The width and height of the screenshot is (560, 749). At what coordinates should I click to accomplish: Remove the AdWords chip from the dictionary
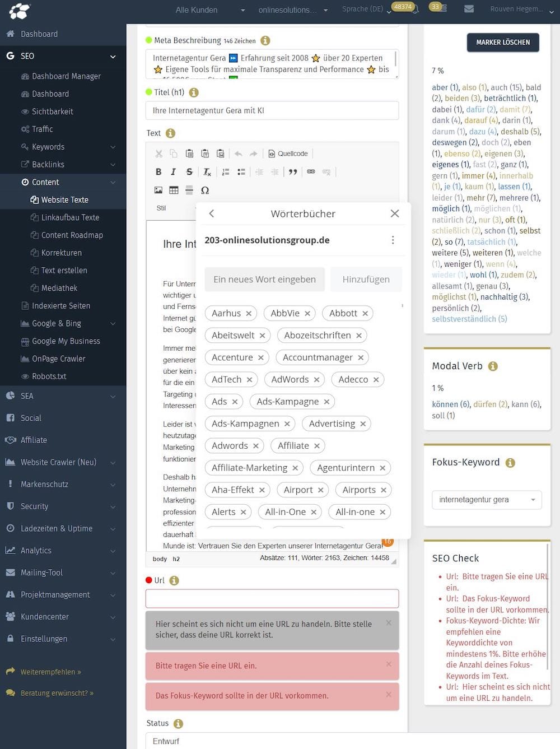pos(316,380)
